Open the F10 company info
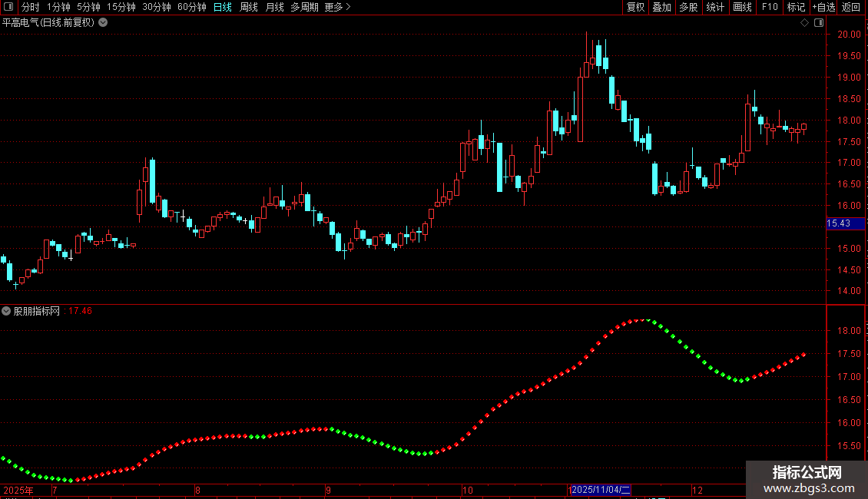Viewport: 868px width, 499px height. pyautogui.click(x=770, y=7)
